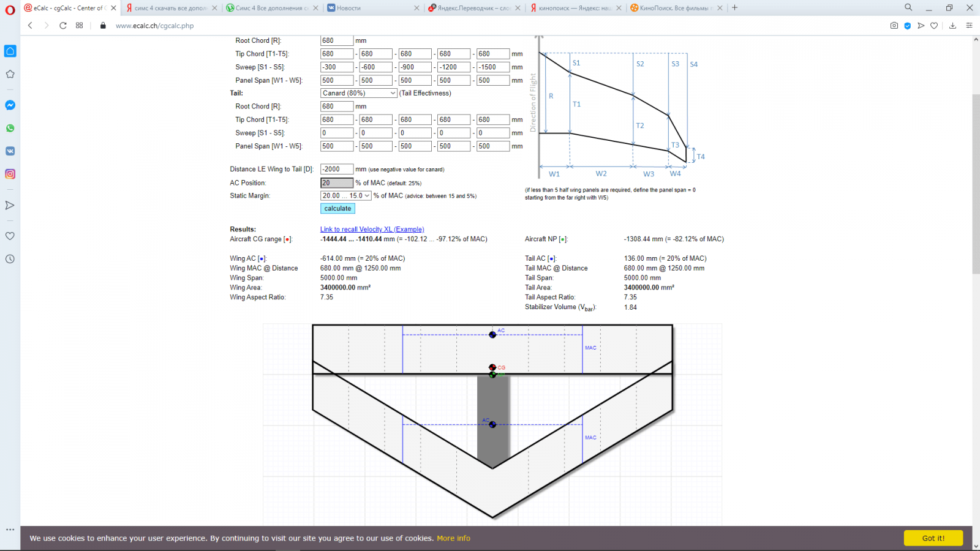Switch to Яндекс.Переводчик tab
The height and width of the screenshot is (551, 980).
[x=472, y=8]
